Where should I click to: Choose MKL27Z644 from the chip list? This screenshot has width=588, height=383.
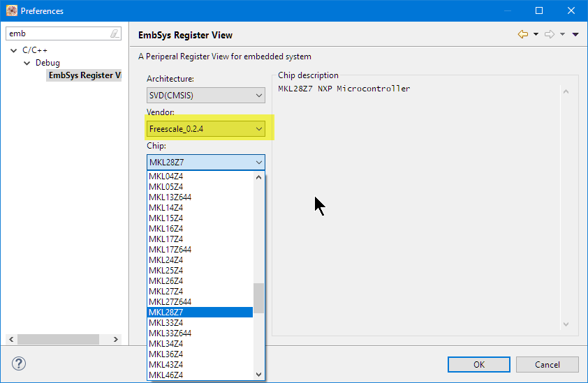[x=170, y=301]
